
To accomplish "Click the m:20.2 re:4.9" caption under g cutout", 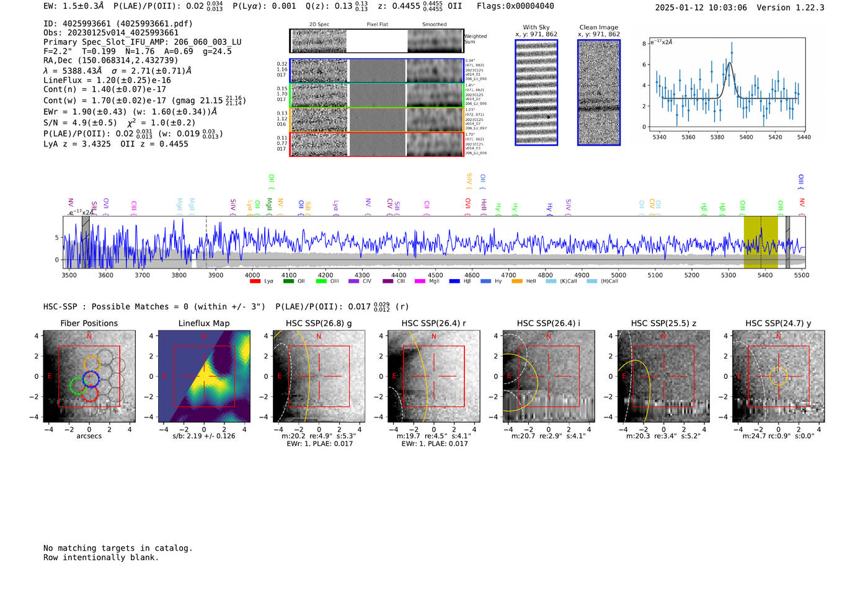I will [319, 436].
